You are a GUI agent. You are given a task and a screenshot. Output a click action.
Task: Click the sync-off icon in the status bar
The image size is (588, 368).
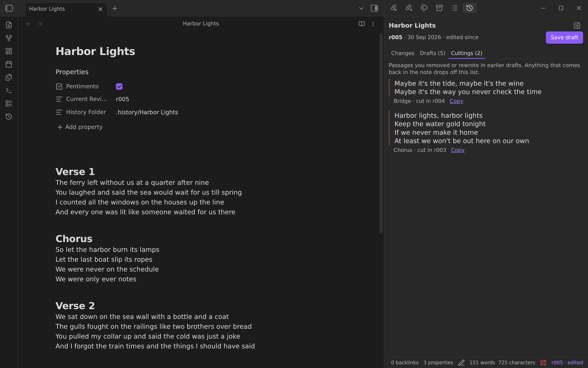(543, 363)
